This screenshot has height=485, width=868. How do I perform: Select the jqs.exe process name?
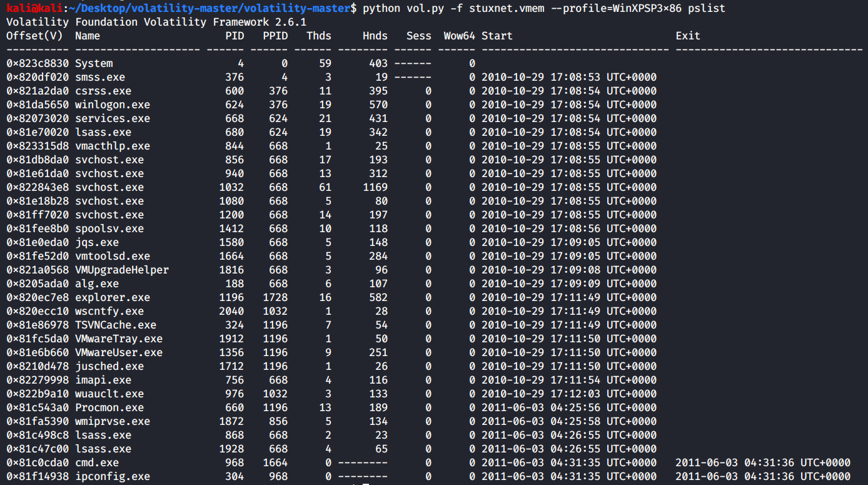97,242
